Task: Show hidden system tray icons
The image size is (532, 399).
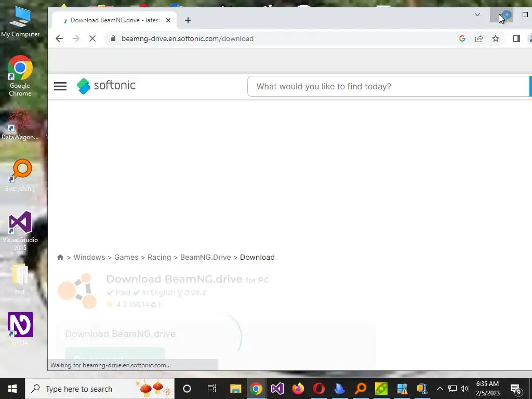Action: pyautogui.click(x=440, y=389)
